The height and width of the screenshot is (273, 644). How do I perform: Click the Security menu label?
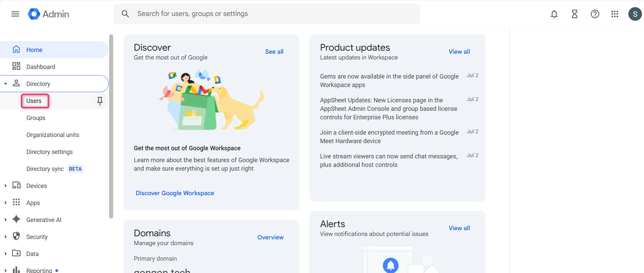37,237
